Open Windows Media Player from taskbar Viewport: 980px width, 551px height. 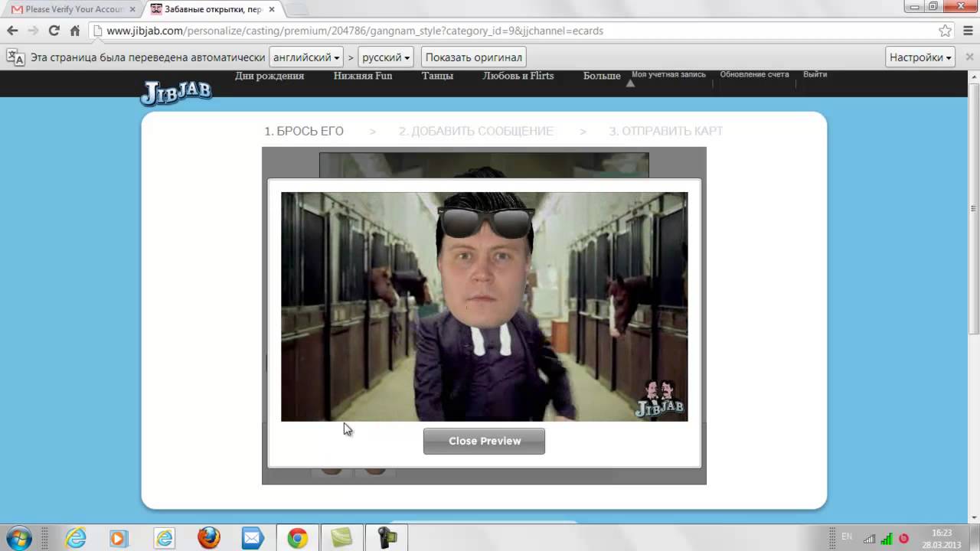pos(118,538)
